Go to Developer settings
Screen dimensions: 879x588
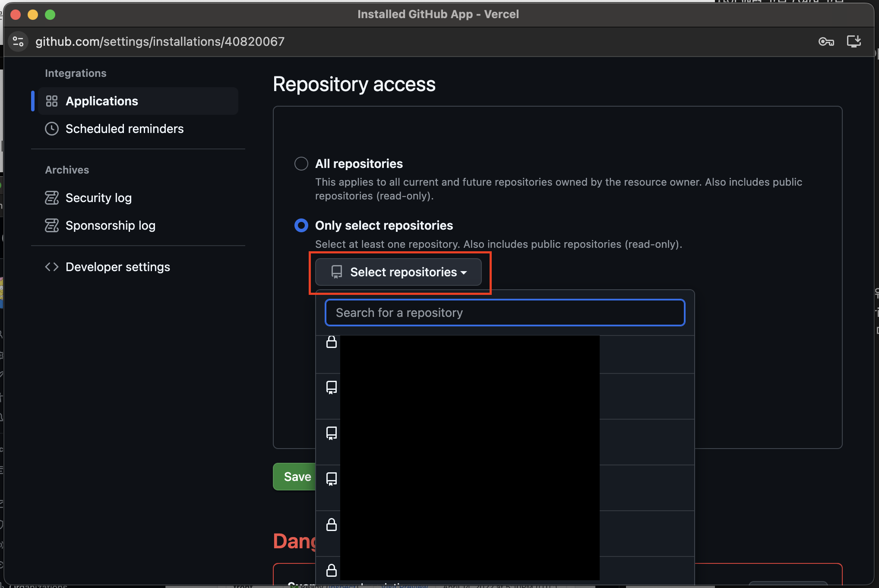coord(117,267)
